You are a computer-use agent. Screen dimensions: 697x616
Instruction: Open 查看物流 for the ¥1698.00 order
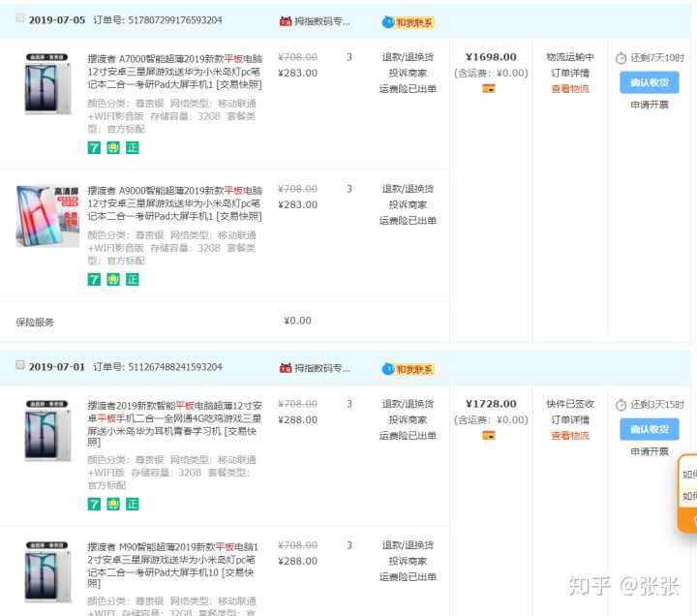point(570,88)
